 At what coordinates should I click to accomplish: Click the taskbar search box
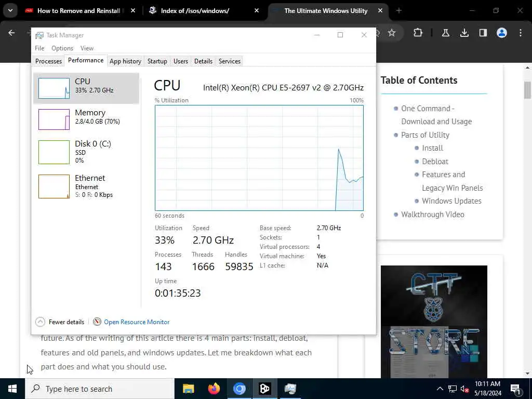[x=99, y=389]
